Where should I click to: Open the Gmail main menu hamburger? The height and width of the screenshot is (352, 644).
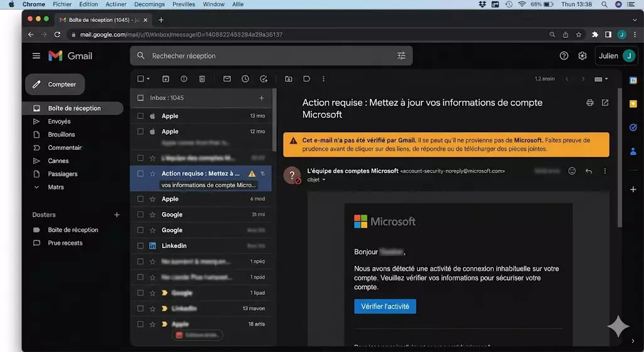pos(36,56)
